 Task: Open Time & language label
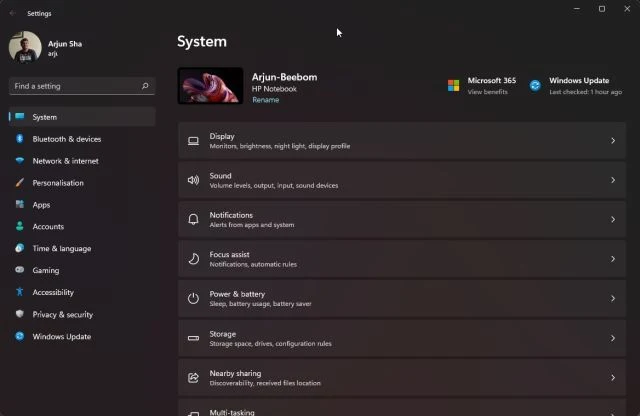point(62,249)
